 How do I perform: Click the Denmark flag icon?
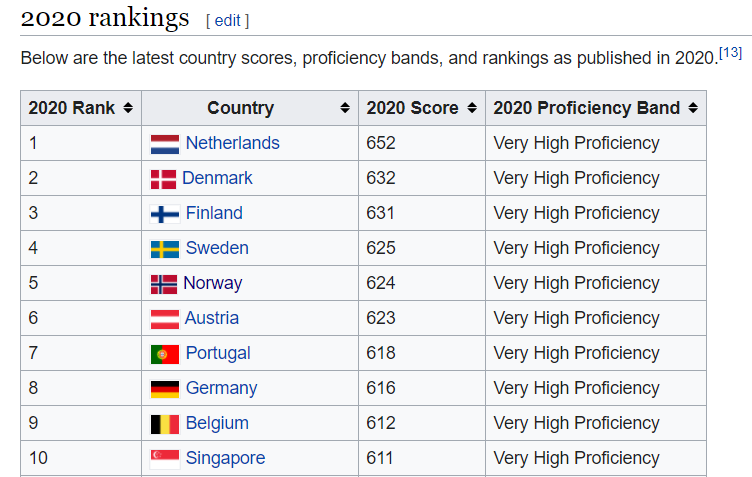(163, 179)
